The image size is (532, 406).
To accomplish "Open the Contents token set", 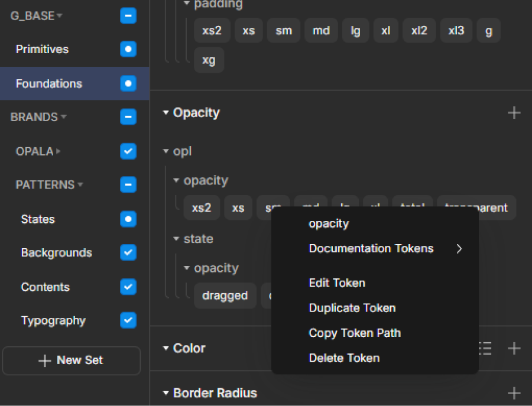I will click(45, 287).
